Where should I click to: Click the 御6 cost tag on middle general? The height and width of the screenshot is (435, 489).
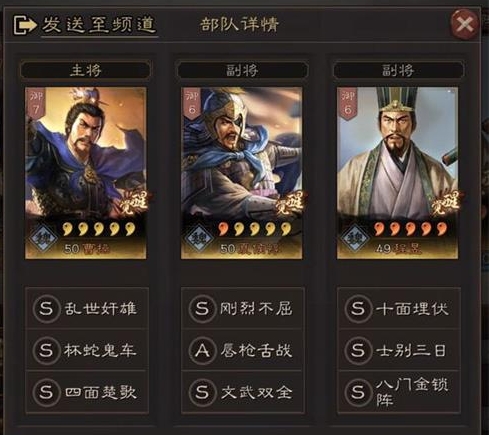pyautogui.click(x=191, y=103)
